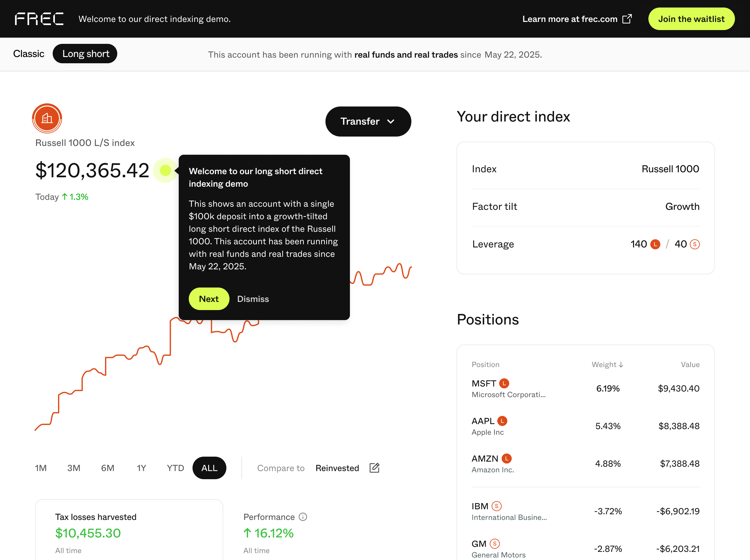This screenshot has width=750, height=560.
Task: Switch to the Classic account view
Action: point(29,54)
